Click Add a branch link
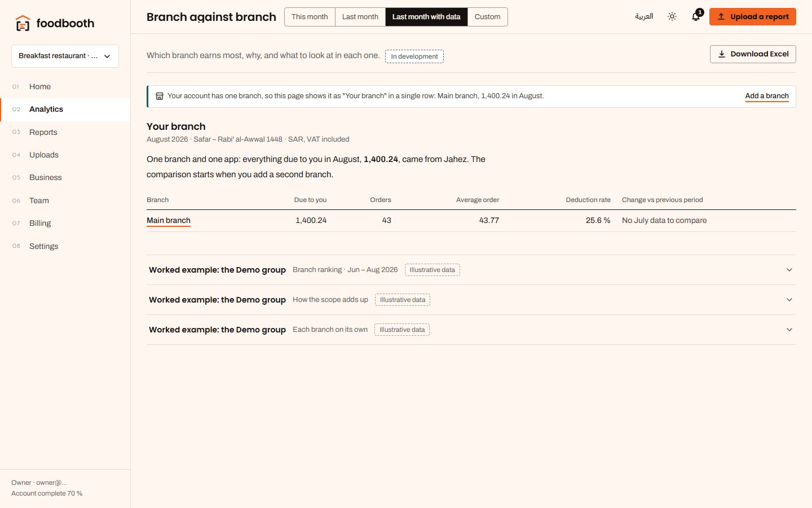 tap(767, 96)
